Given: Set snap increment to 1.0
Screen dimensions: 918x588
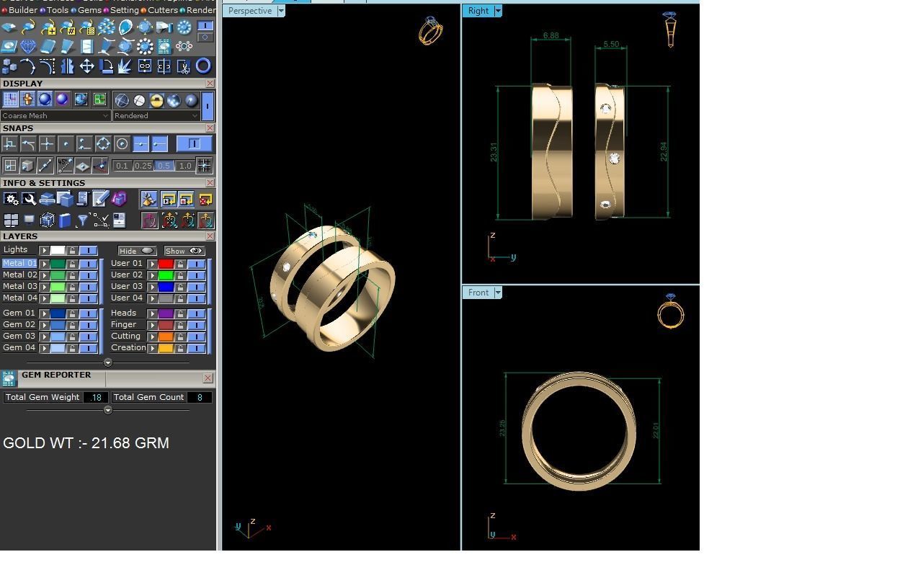Looking at the screenshot, I should click(185, 166).
